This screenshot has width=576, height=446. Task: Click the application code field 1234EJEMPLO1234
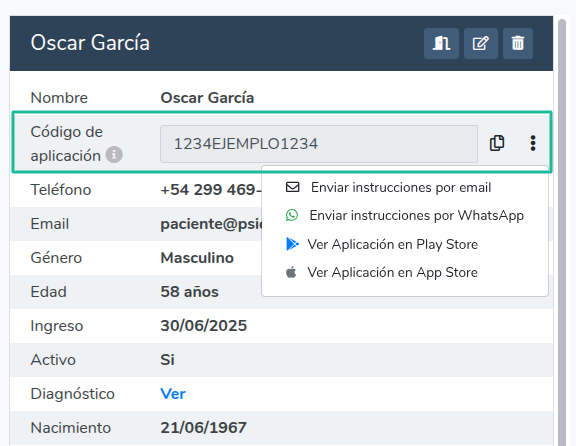(x=319, y=144)
